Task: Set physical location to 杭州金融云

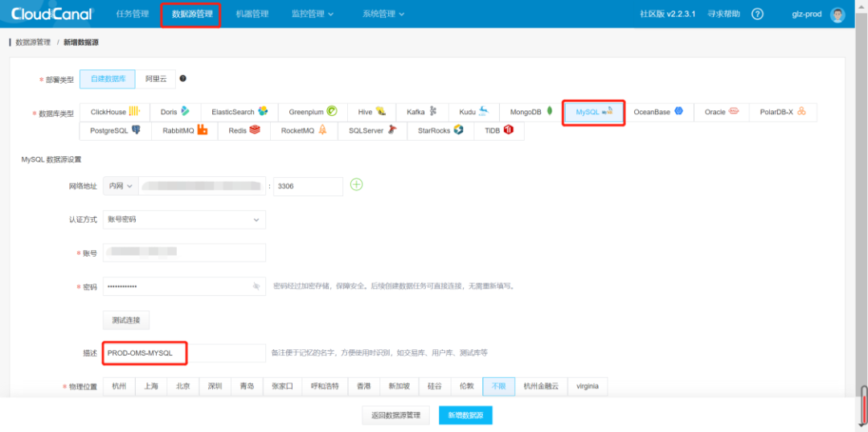Action: [x=541, y=387]
